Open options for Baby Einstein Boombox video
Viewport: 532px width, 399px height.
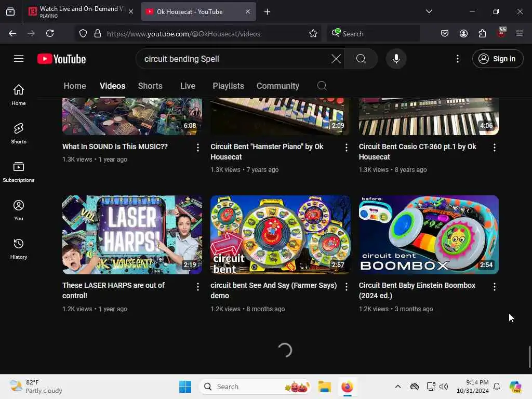click(x=495, y=287)
